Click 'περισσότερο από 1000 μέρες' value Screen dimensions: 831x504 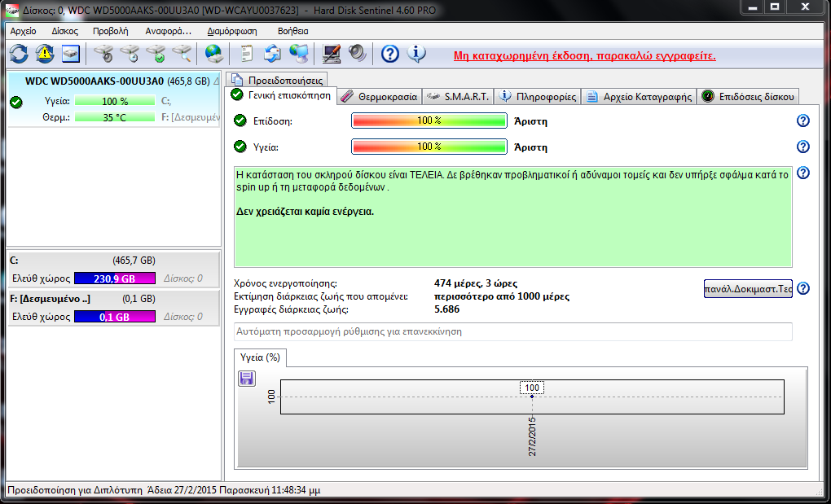501,296
